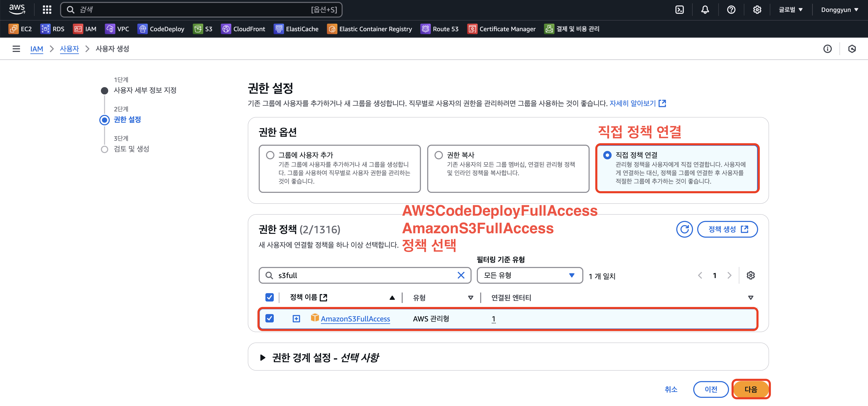The image size is (868, 406).
Task: Toggle the select-all policies header checkbox
Action: 270,297
